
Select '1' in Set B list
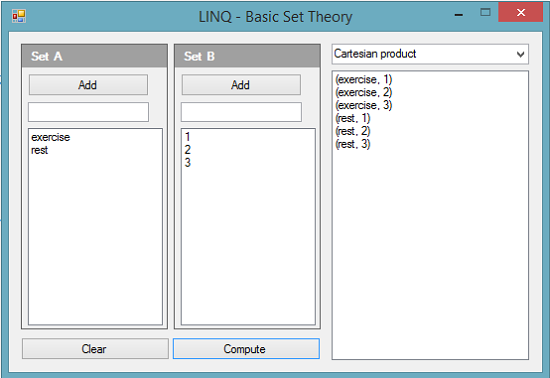point(188,137)
